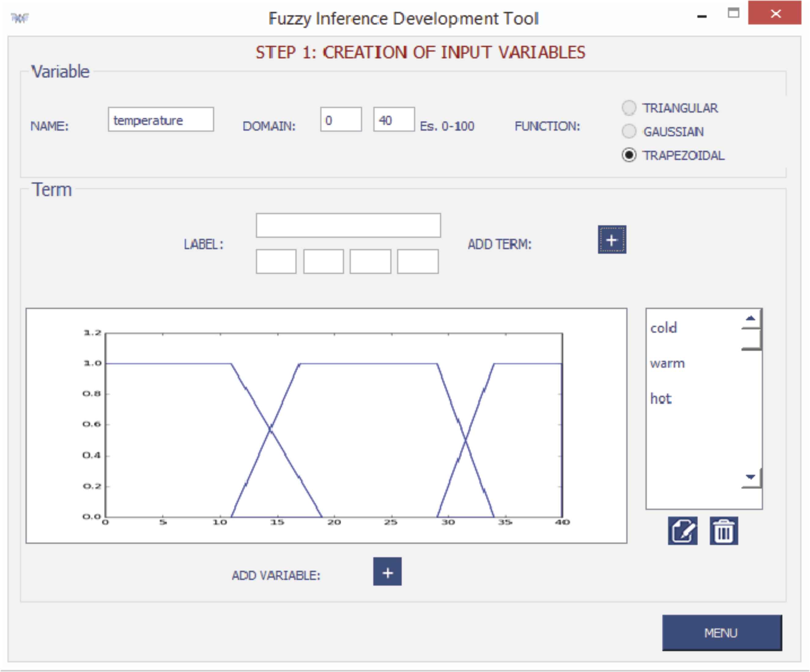
Task: Click the delete term trash icon
Action: (x=723, y=530)
